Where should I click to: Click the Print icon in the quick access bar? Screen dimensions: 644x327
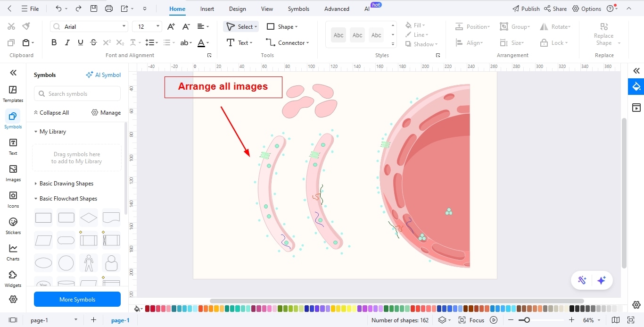[x=109, y=8]
